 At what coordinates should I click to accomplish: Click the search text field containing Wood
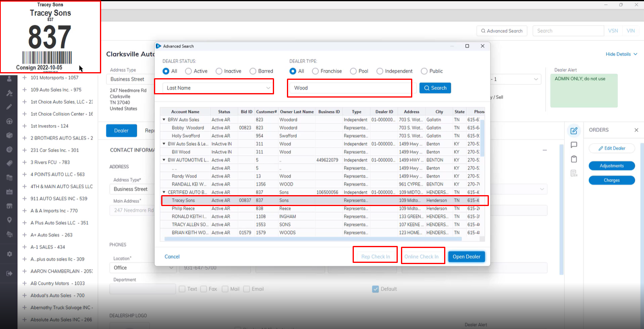click(x=349, y=88)
